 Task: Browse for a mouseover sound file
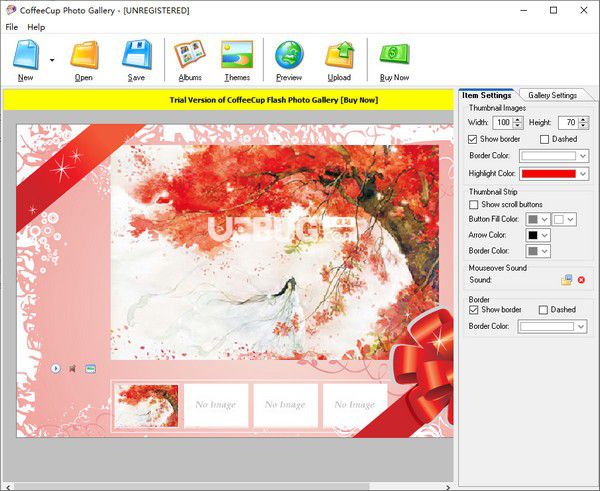click(x=567, y=280)
